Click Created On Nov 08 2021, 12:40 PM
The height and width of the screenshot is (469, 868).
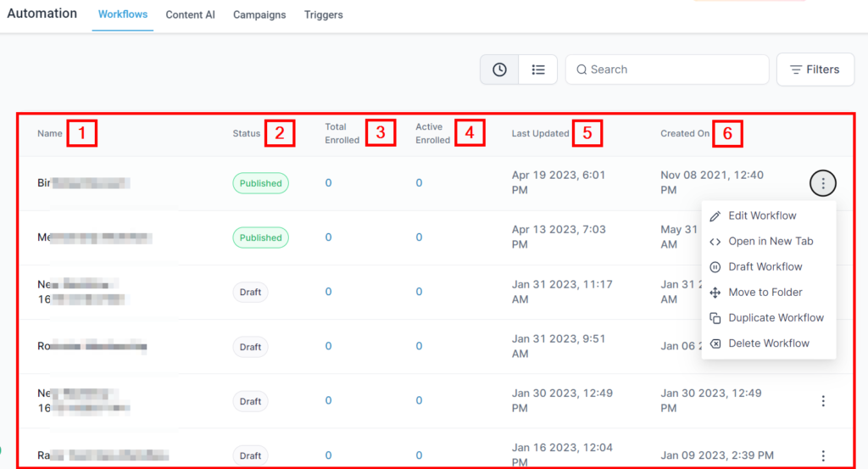tap(712, 182)
